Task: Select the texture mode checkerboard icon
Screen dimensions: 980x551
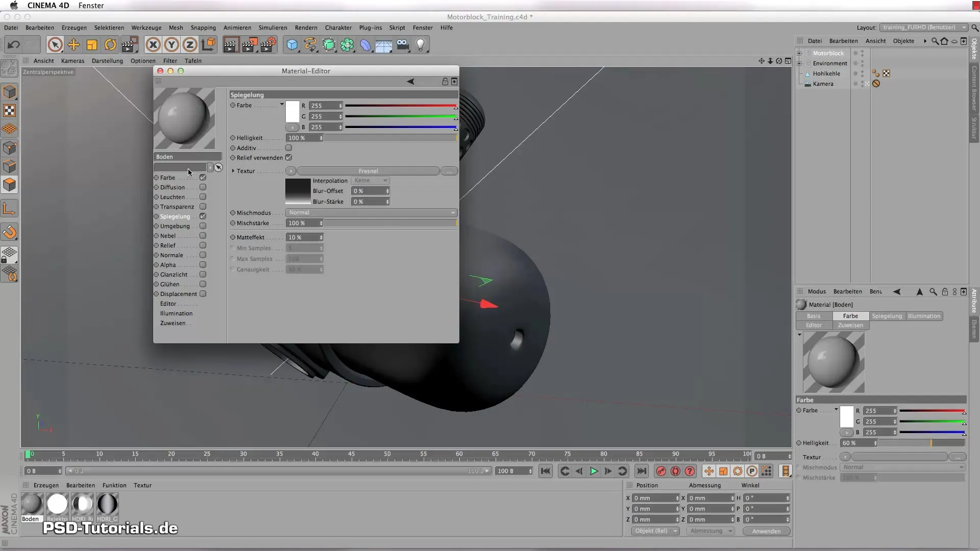Action: tap(10, 111)
